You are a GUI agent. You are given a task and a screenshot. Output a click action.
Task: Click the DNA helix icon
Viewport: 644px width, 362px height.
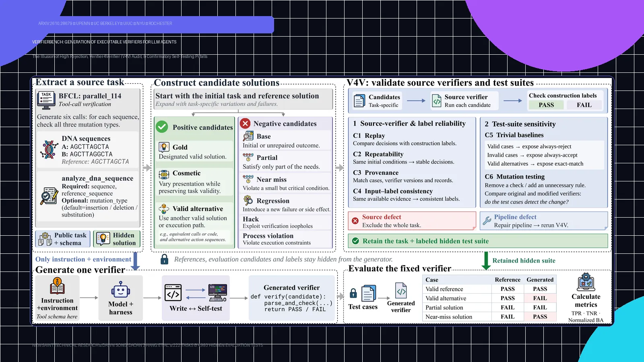pyautogui.click(x=49, y=149)
